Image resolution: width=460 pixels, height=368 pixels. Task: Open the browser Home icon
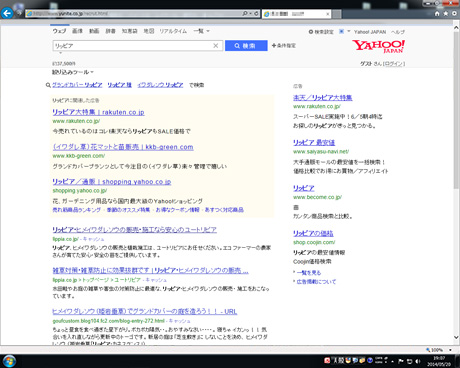437,13
